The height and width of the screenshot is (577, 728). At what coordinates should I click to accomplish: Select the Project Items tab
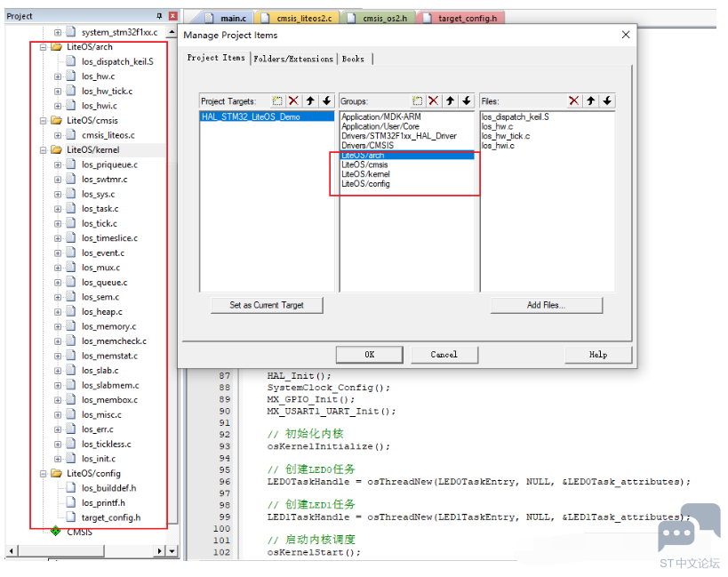pos(216,58)
